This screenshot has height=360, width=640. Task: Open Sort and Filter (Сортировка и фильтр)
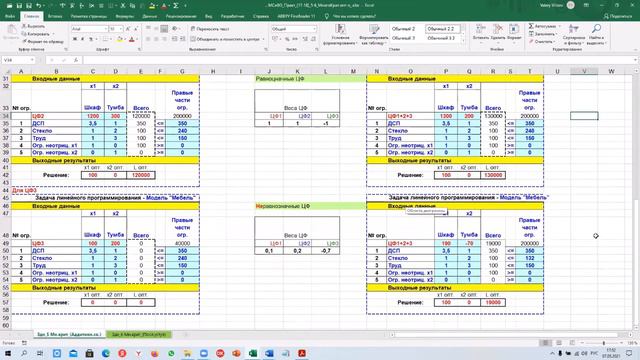coord(573,34)
